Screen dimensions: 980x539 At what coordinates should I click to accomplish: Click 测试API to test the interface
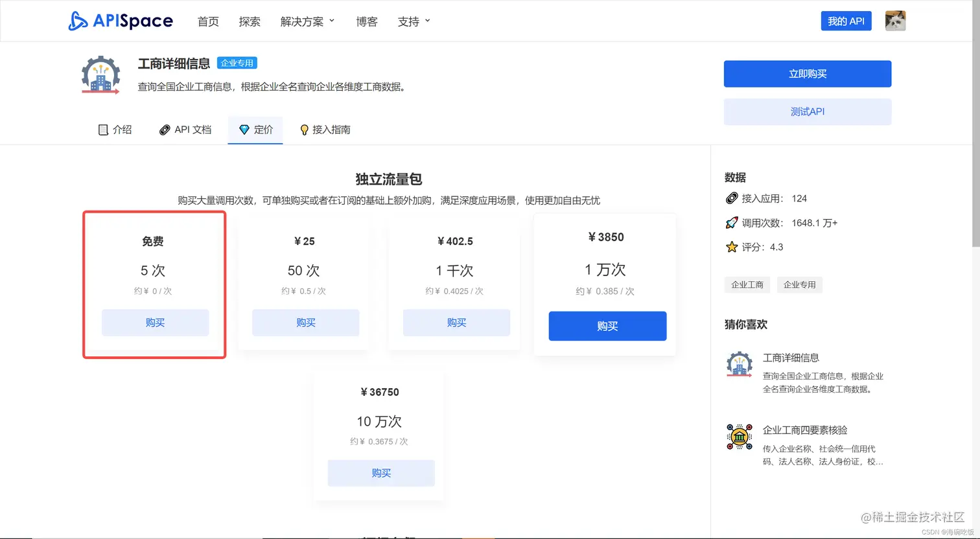click(807, 111)
